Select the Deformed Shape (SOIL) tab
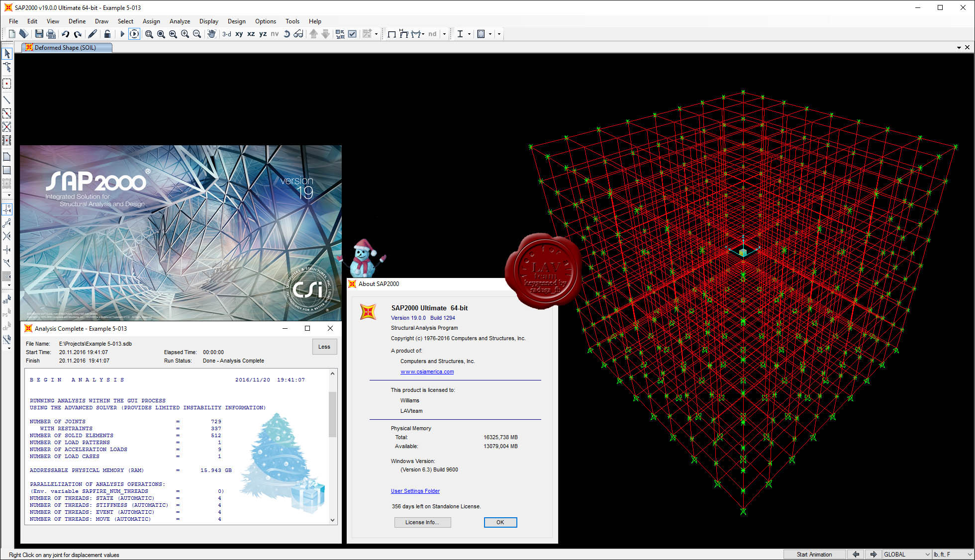Image resolution: width=975 pixels, height=560 pixels. [66, 48]
